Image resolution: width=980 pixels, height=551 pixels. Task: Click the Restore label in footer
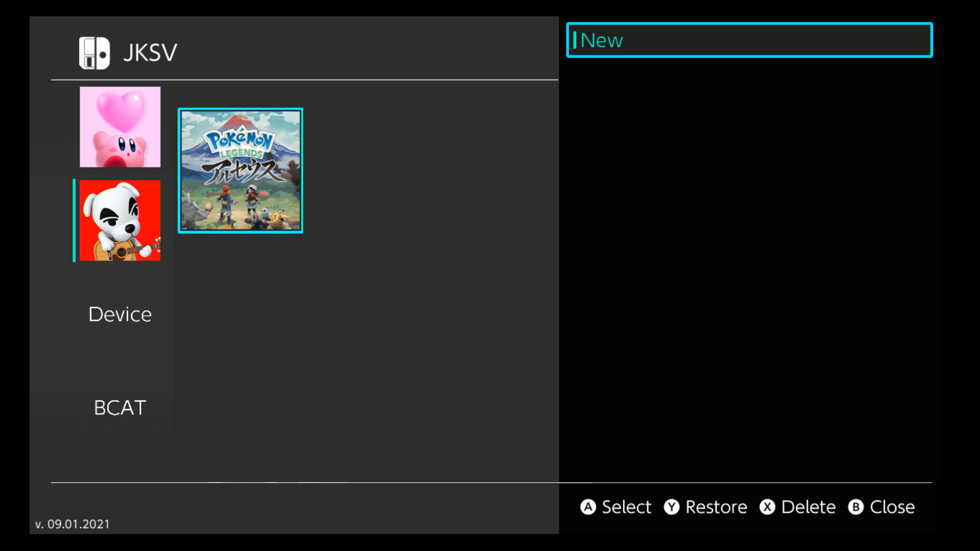click(x=716, y=507)
